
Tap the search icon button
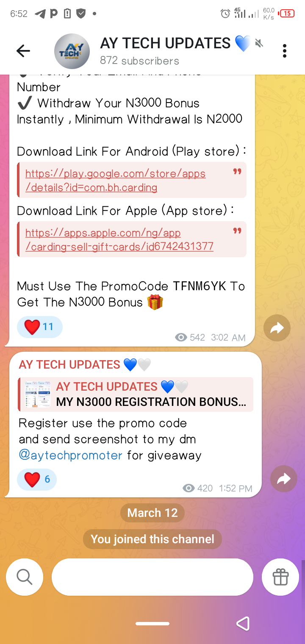pos(25,577)
